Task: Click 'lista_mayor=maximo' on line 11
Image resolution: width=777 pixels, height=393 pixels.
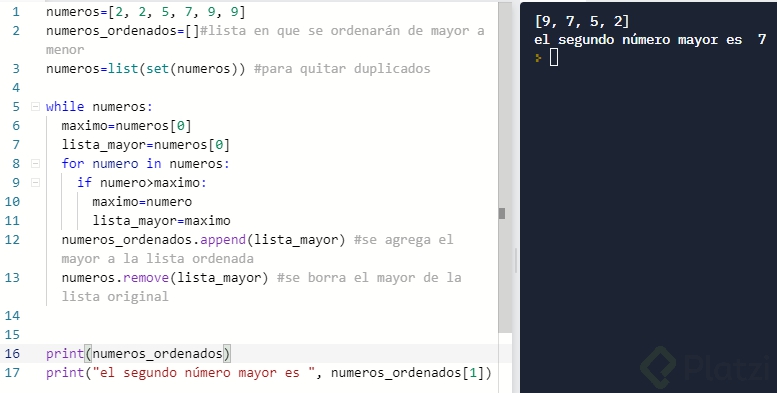Action: click(x=162, y=221)
